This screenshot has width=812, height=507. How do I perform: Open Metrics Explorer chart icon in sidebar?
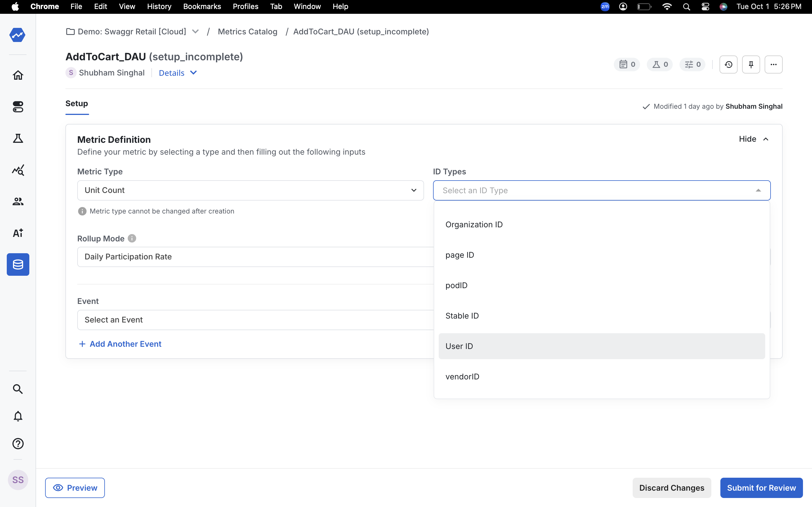pos(18,170)
